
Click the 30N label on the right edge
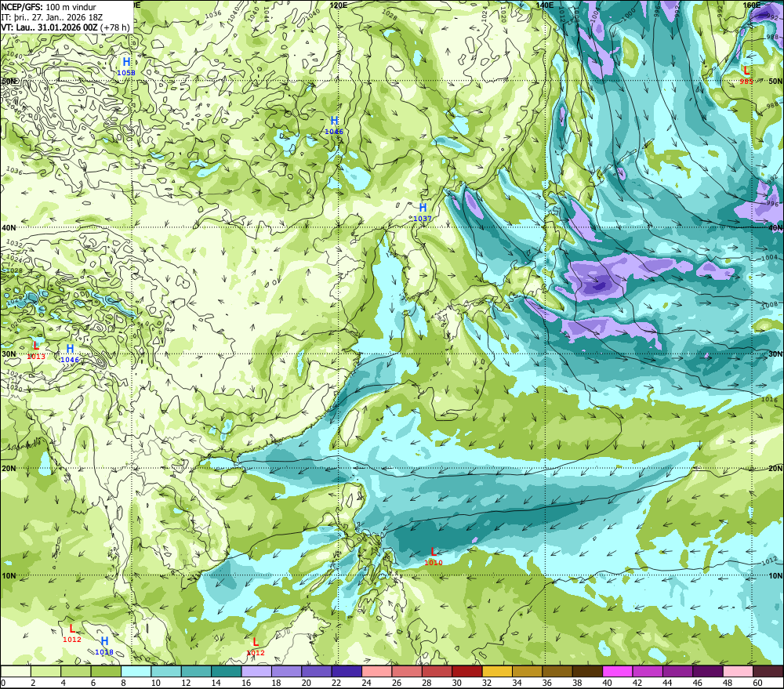pos(775,354)
